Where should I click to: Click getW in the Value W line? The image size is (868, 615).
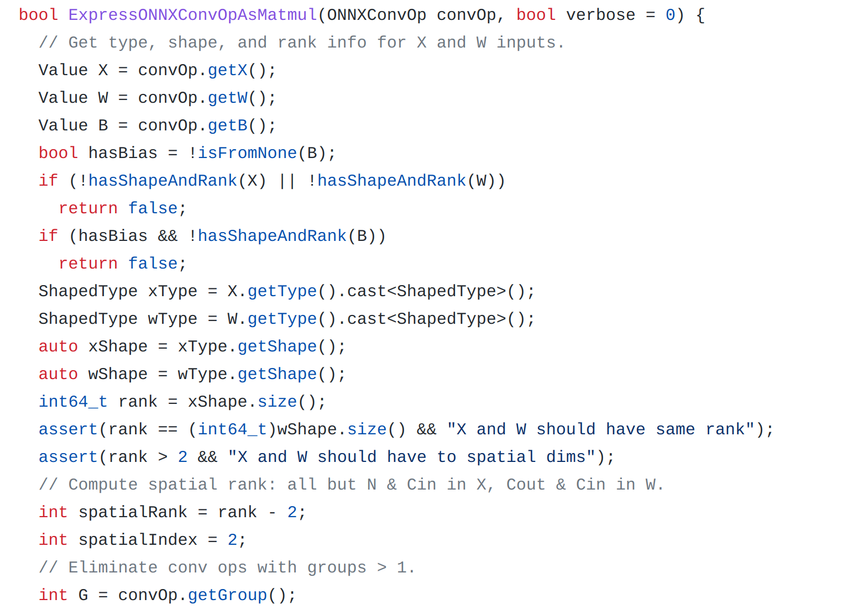pyautogui.click(x=228, y=98)
